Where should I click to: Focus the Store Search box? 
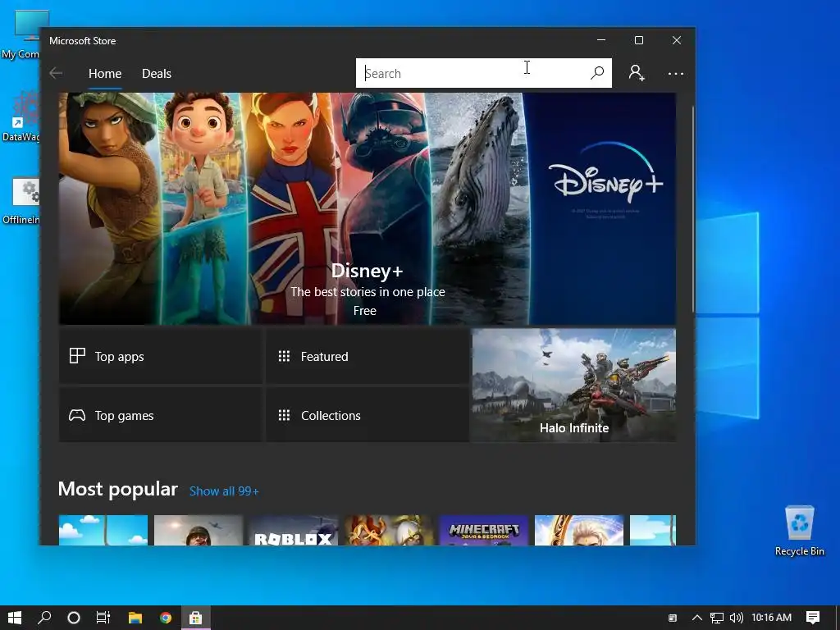(483, 73)
